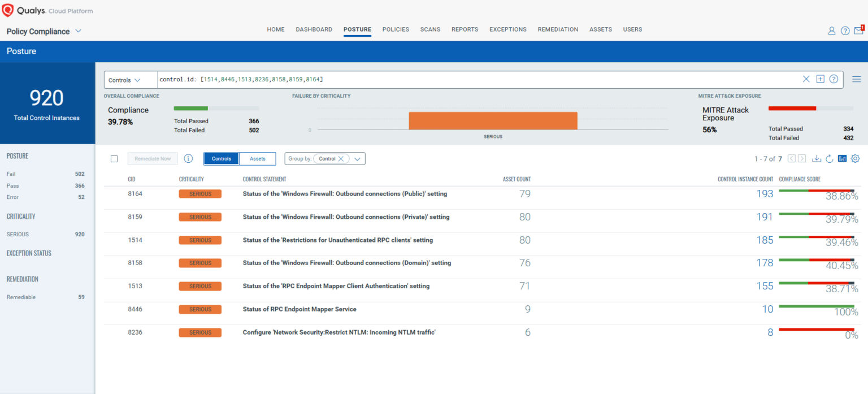868x394 pixels.
Task: Open the Remediation tab
Action: [558, 29]
